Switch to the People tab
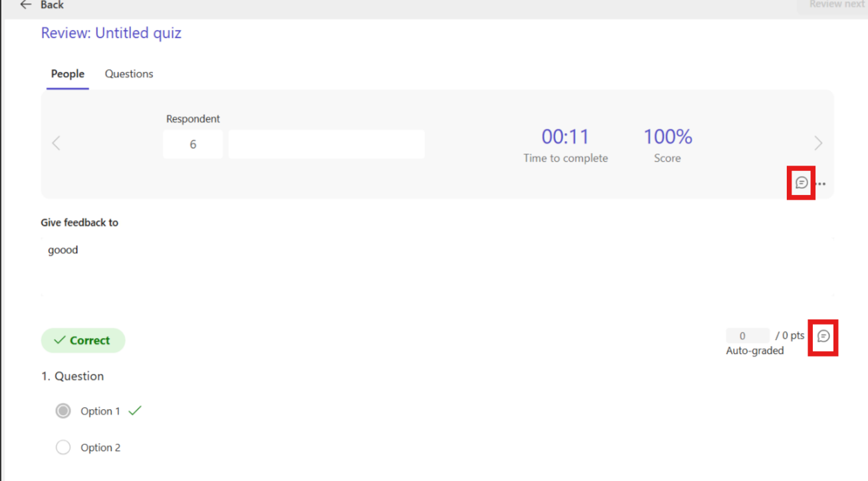The height and width of the screenshot is (481, 868). 68,74
